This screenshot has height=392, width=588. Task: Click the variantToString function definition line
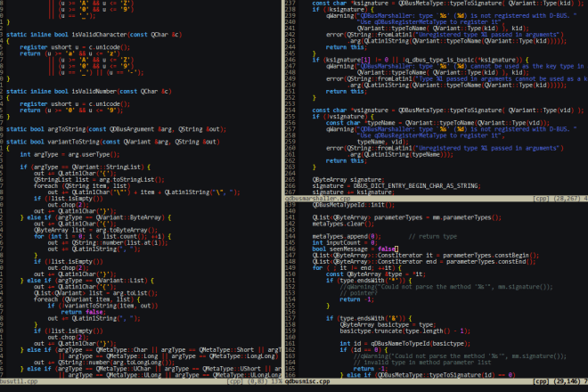pos(113,142)
